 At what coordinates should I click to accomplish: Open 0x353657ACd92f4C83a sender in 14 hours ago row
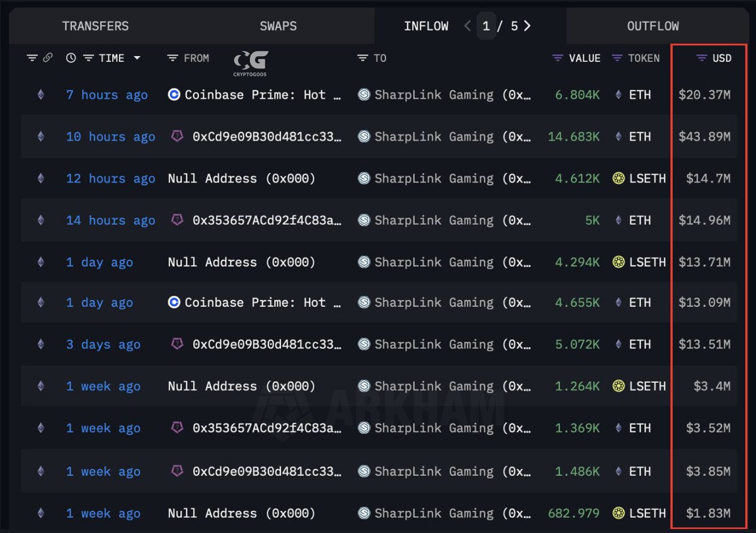[x=267, y=220]
